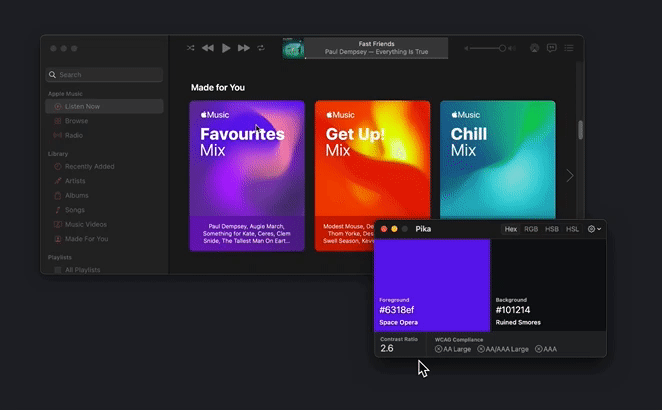Screen dimensions: 662x410
Task: Click the Made for You heading
Action: pyautogui.click(x=218, y=87)
